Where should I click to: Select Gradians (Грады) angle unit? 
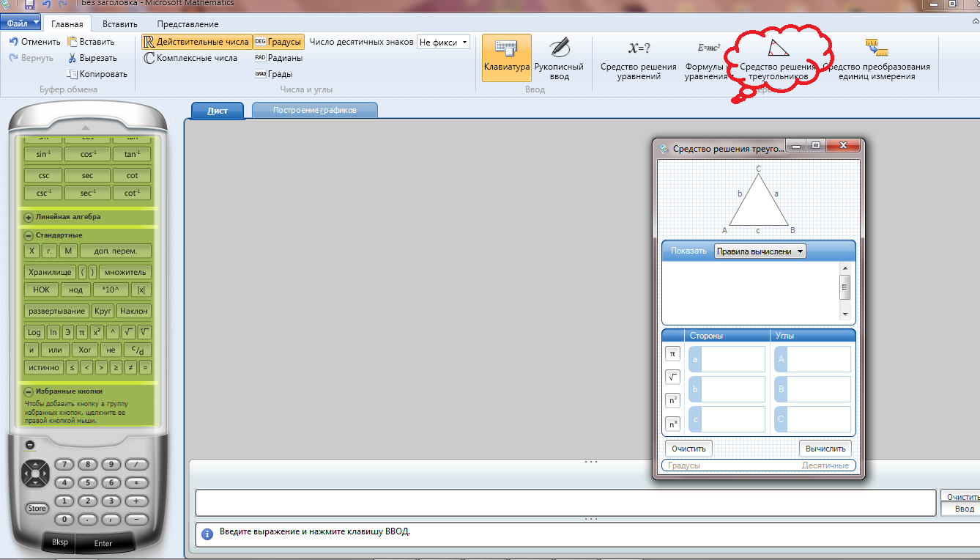274,74
